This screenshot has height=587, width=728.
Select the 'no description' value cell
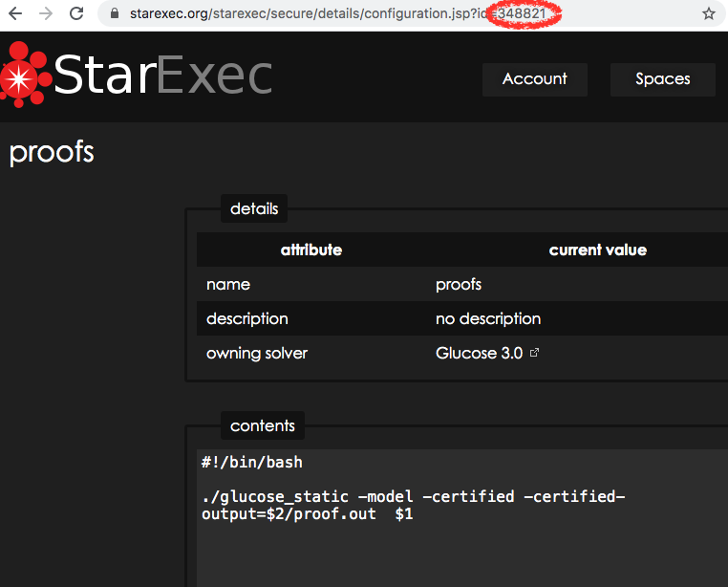point(487,318)
